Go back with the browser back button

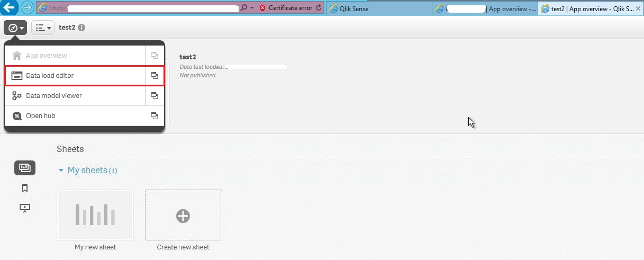tap(9, 8)
